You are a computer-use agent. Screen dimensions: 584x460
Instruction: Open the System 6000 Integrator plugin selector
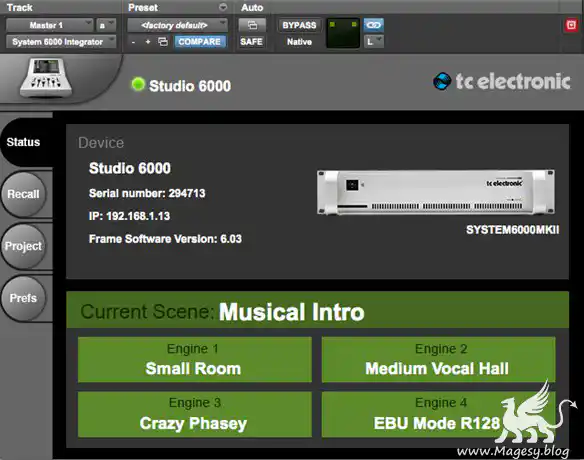tap(61, 41)
